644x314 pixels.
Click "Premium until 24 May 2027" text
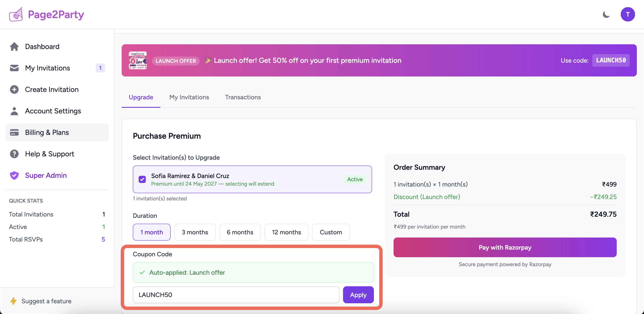184,184
